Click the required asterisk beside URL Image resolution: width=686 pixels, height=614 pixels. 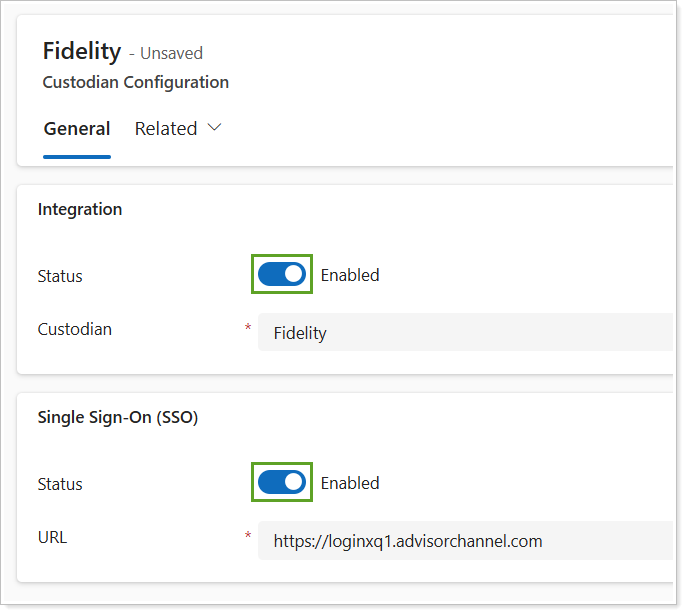coord(247,537)
